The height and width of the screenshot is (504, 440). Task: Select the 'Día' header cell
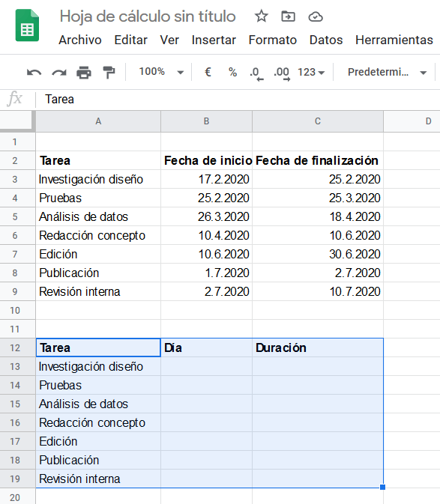(x=206, y=347)
